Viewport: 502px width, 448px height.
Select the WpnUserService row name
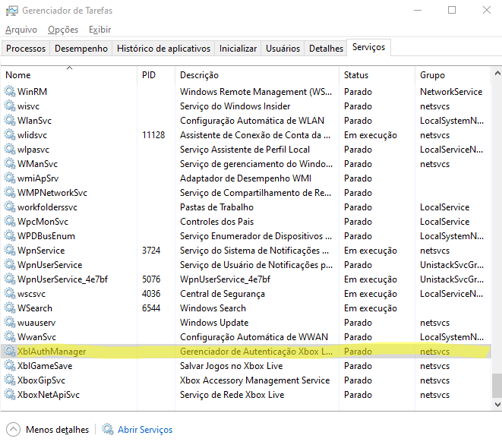[50, 265]
